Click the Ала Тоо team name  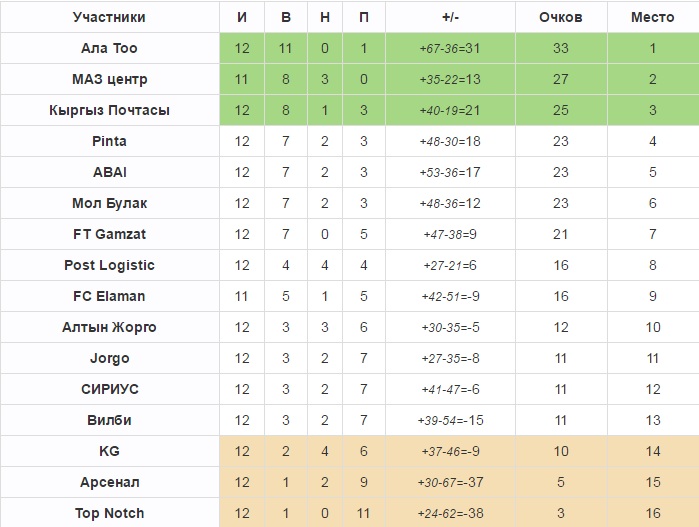[x=109, y=48]
